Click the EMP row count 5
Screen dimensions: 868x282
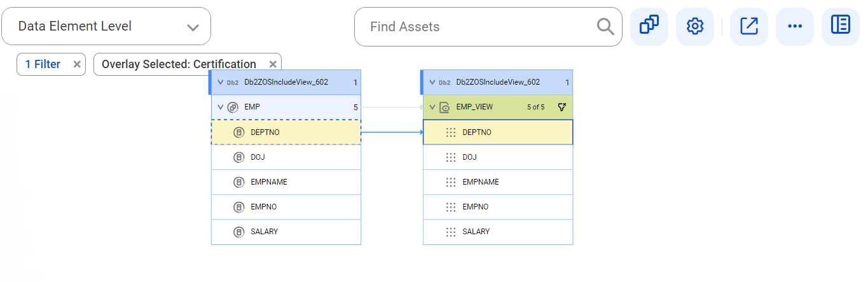[355, 108]
